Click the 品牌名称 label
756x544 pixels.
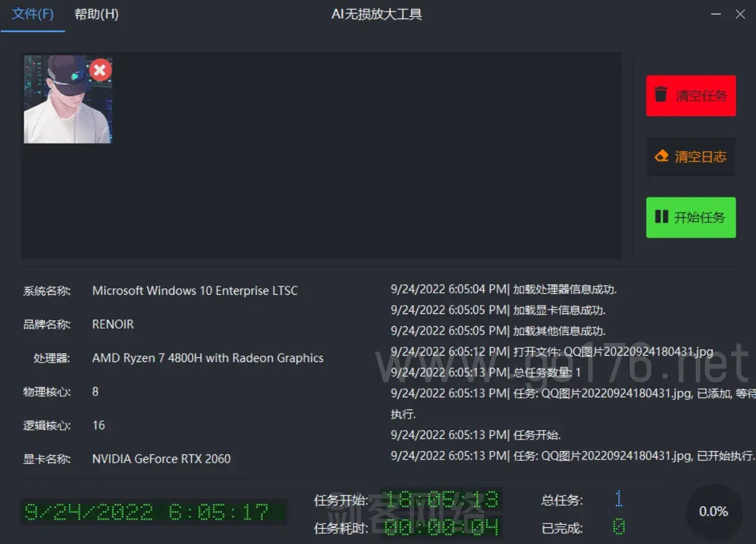47,325
